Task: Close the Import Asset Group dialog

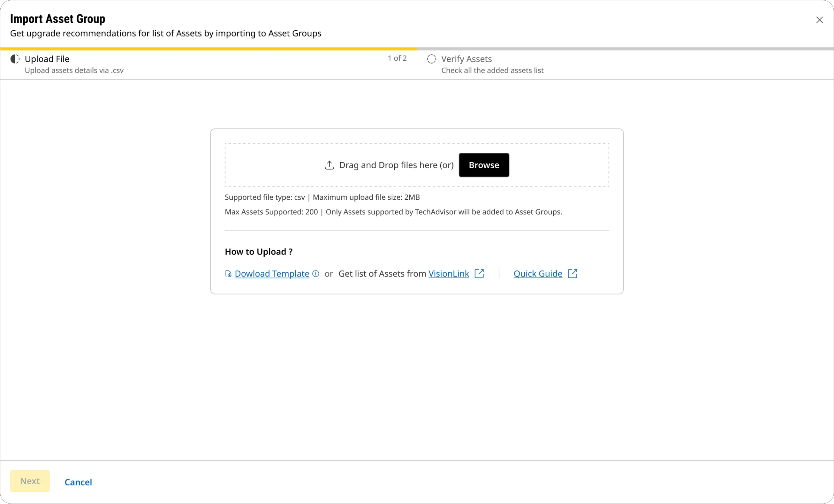Action: [819, 20]
